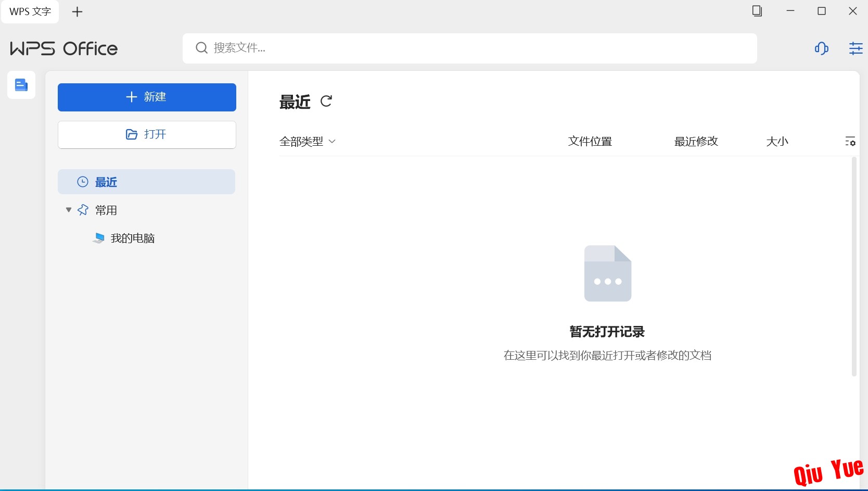This screenshot has width=868, height=491.
Task: Click the 新建 new document button
Action: pyautogui.click(x=147, y=97)
